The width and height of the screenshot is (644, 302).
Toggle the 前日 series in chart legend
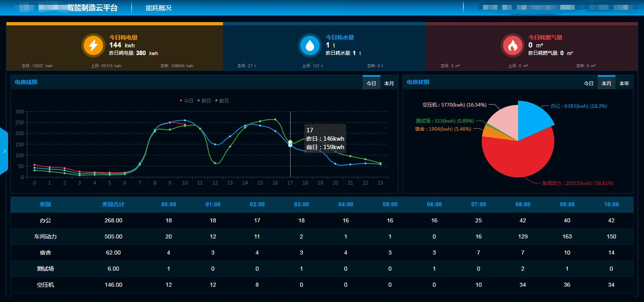click(222, 101)
